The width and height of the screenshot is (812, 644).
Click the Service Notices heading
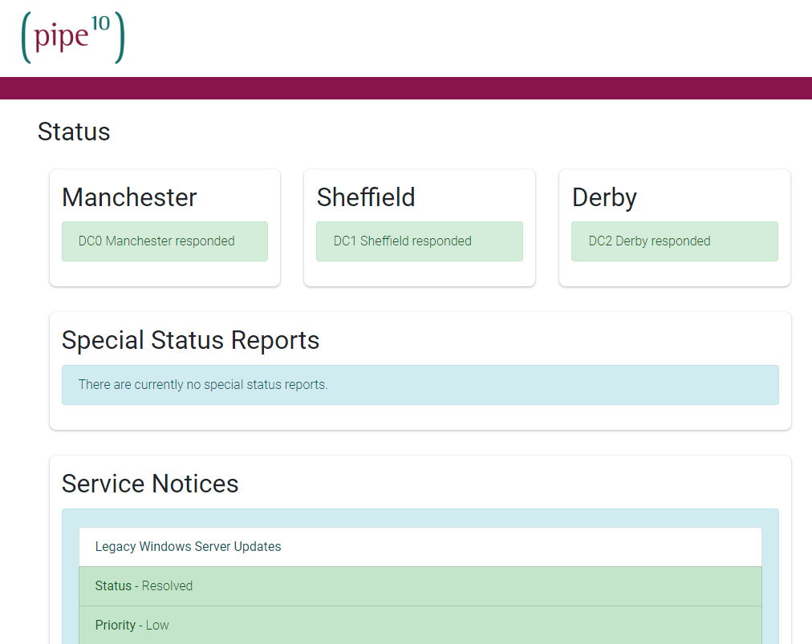tap(150, 484)
